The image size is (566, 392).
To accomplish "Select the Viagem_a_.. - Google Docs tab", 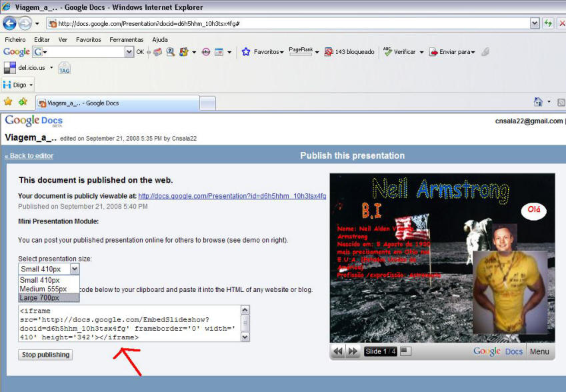I will 117,103.
